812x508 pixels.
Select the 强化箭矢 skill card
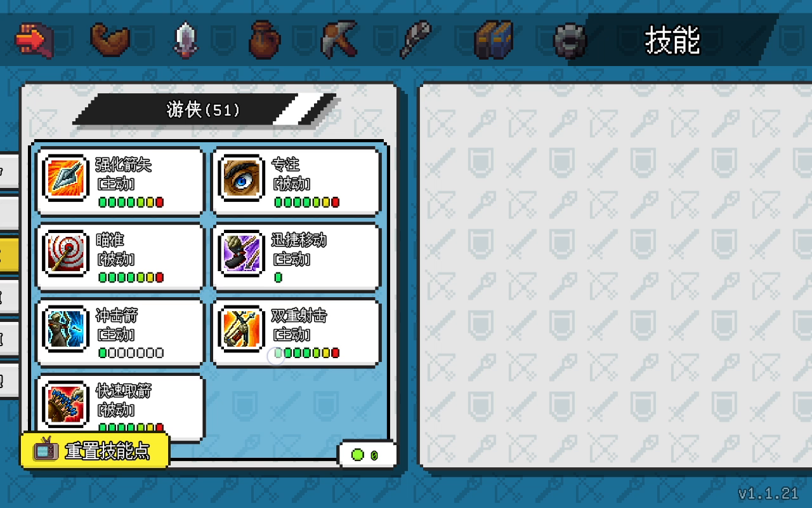click(121, 181)
